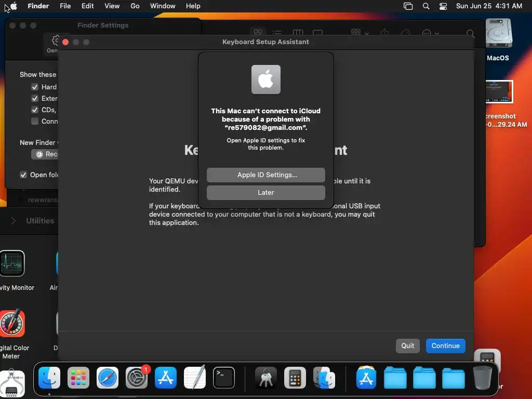Open the App Store from the Dock

point(166,378)
